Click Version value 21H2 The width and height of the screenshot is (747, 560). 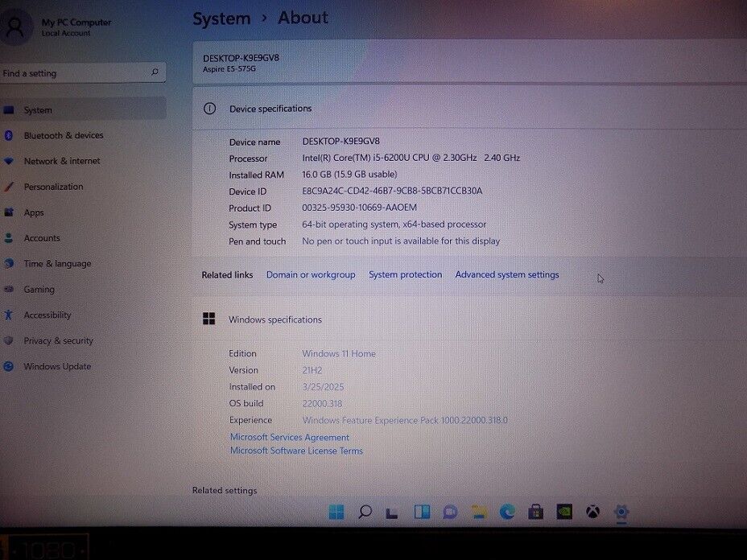312,370
